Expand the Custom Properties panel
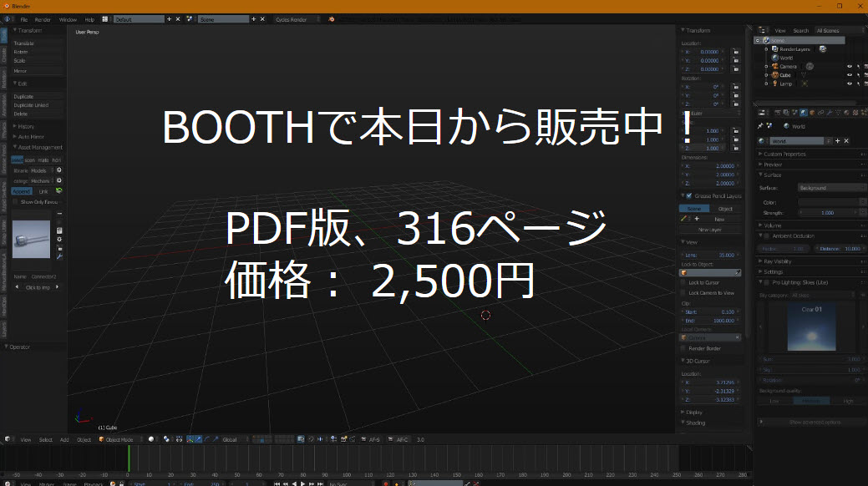Screen dimensions: 868x486 point(784,154)
